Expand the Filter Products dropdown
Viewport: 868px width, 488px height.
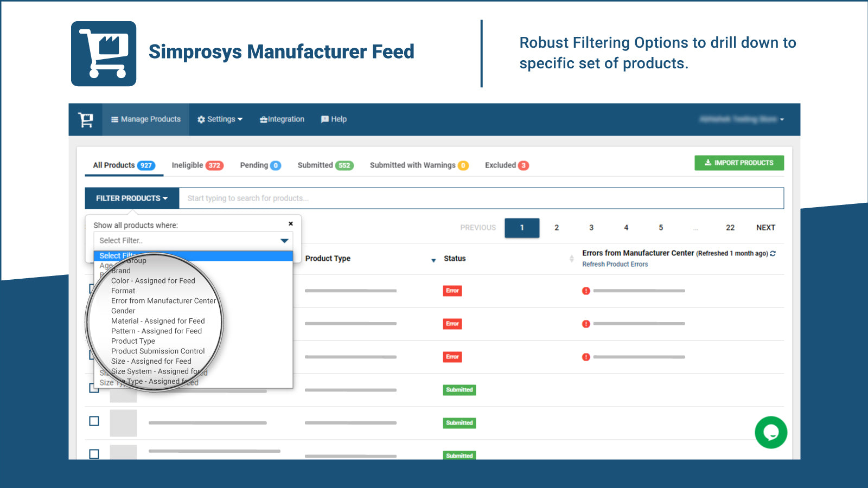tap(131, 198)
